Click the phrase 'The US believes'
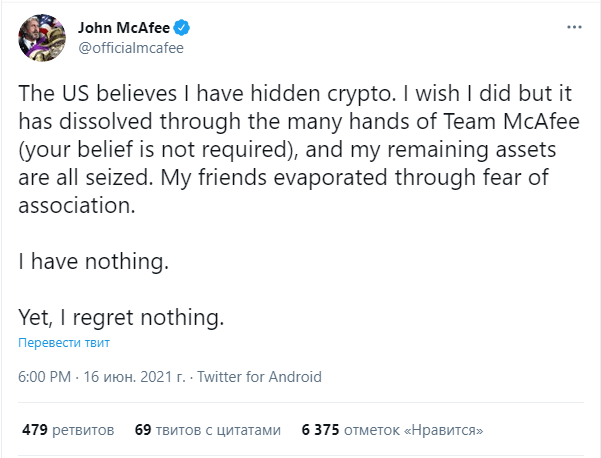 coord(97,94)
